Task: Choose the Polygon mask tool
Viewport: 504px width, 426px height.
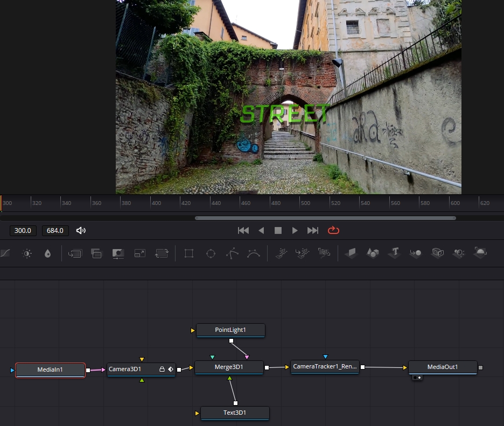Action: (x=232, y=253)
